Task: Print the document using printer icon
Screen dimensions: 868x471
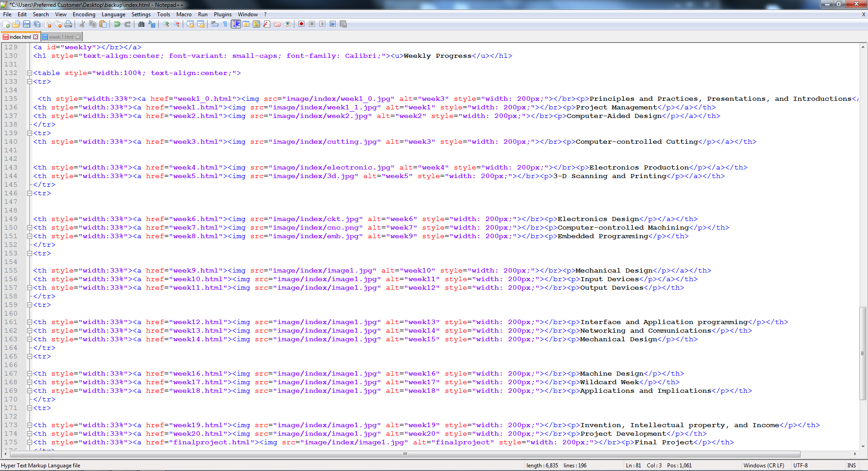Action: point(68,24)
